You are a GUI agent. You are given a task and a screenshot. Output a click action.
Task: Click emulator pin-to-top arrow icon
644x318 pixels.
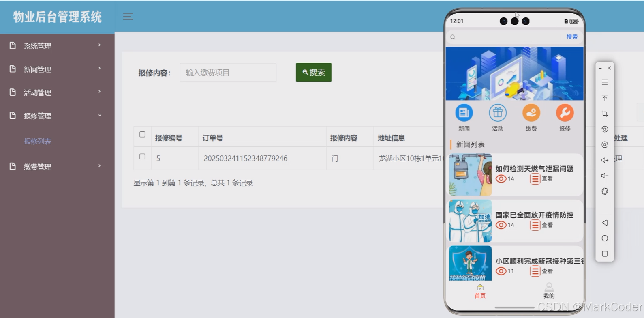[x=605, y=98]
